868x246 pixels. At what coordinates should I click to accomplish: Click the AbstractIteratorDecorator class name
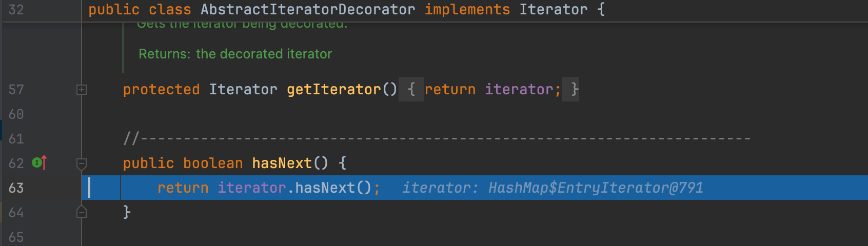pyautogui.click(x=308, y=10)
